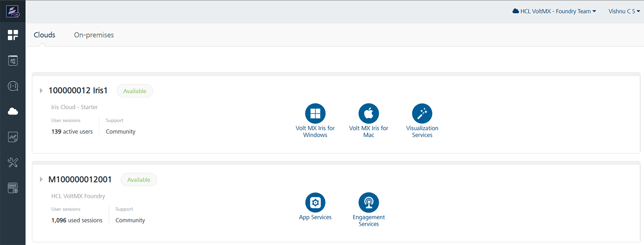This screenshot has height=245, width=644.
Task: Open the bottom settings panel sidebar icon
Action: [13, 188]
